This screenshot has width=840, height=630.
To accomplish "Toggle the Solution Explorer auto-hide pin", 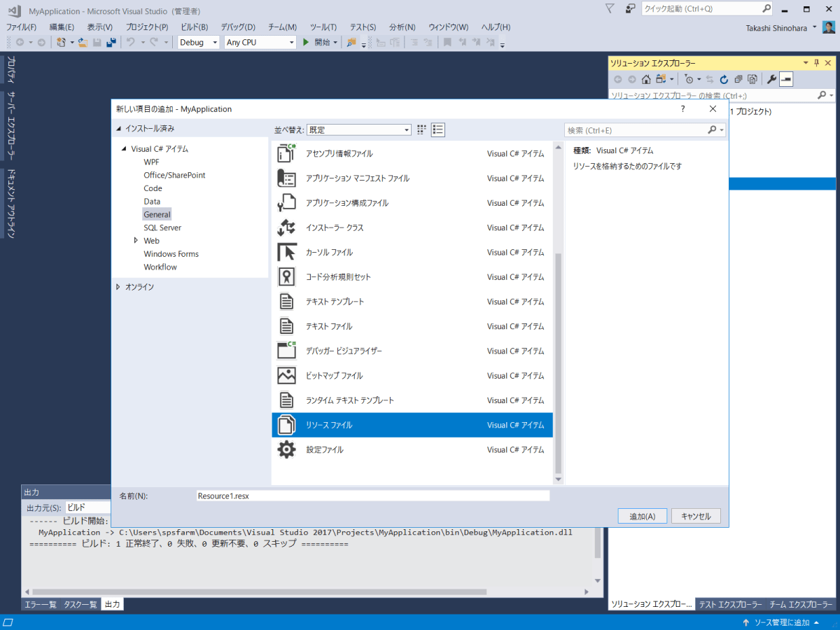I will (816, 63).
